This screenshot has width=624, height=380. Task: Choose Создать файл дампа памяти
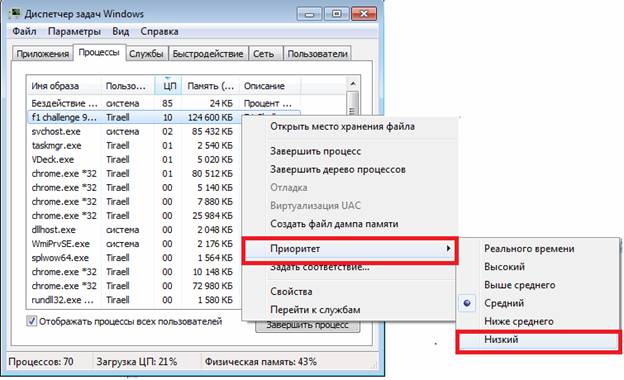pos(334,224)
